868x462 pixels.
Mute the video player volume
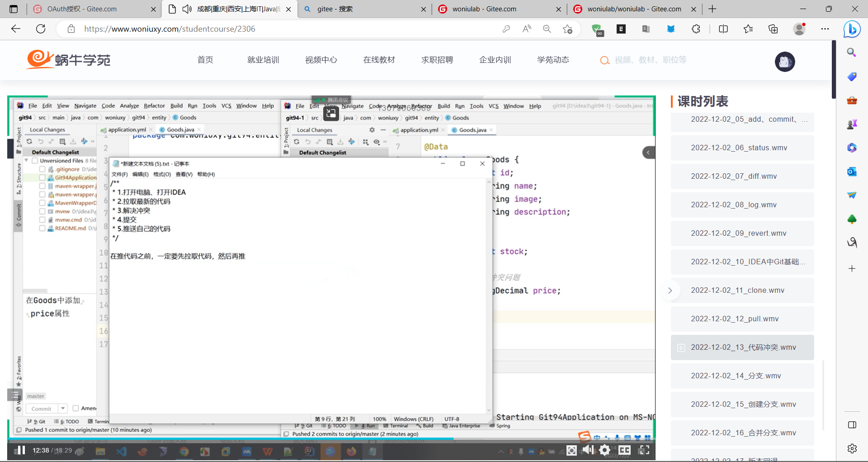click(588, 450)
